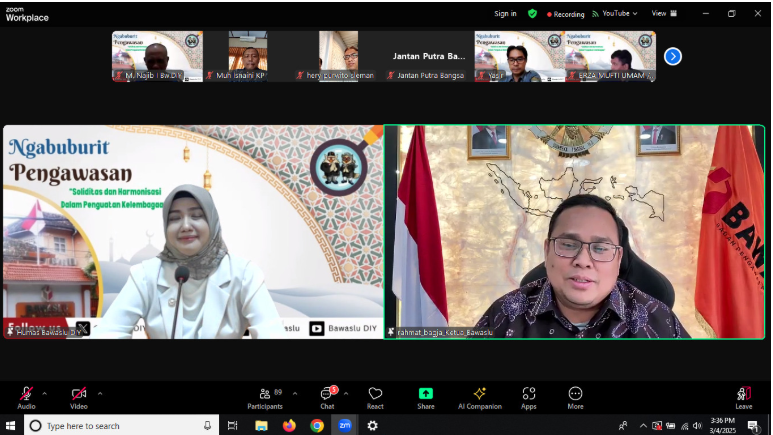Unmute microphone with the Audio button

(26, 398)
